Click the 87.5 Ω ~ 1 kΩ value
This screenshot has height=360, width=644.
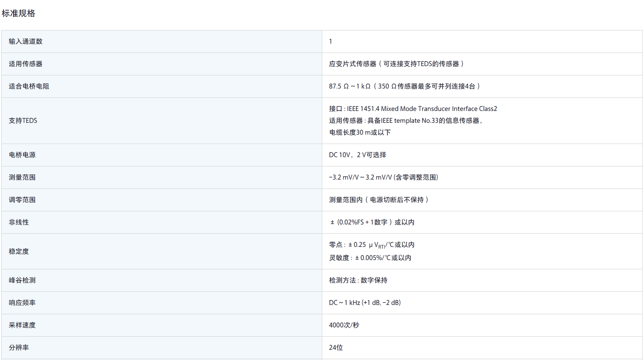pos(405,86)
